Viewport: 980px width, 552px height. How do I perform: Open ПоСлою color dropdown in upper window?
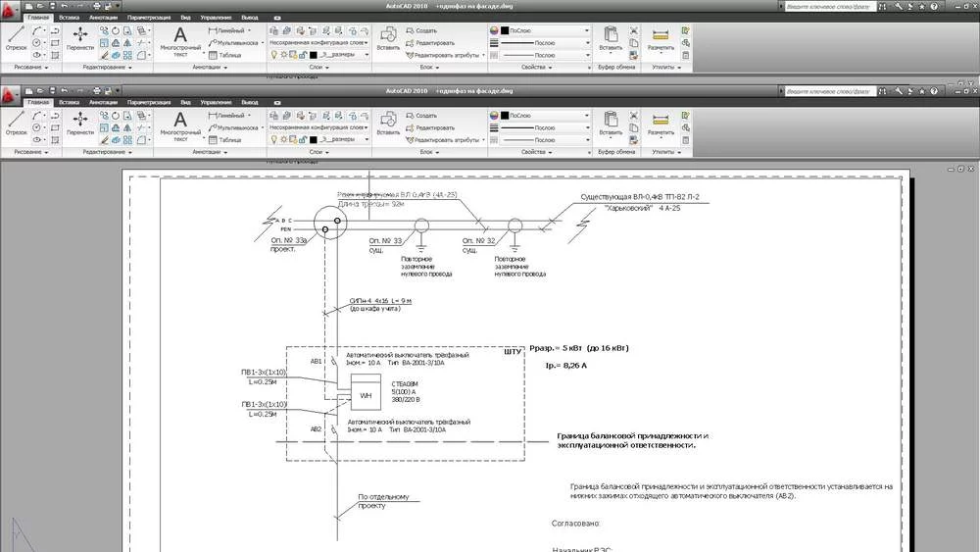(544, 30)
